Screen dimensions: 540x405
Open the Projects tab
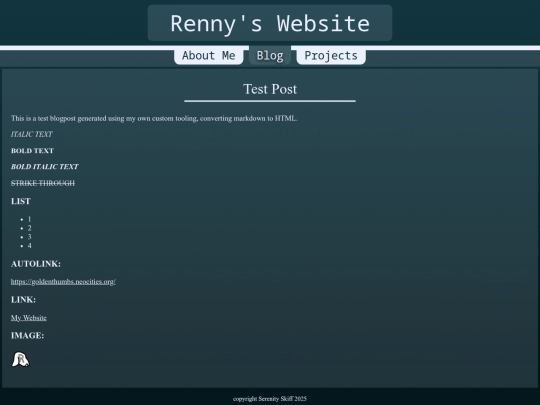click(x=331, y=55)
